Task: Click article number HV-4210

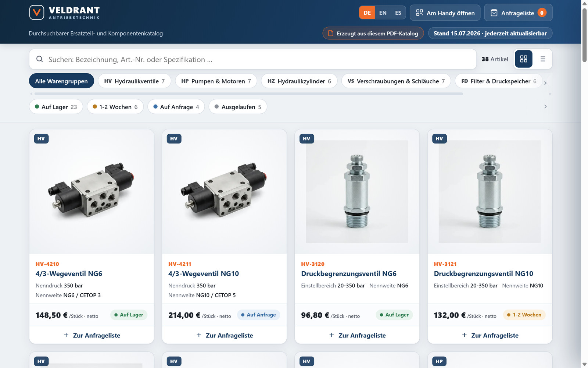Action: (47, 264)
